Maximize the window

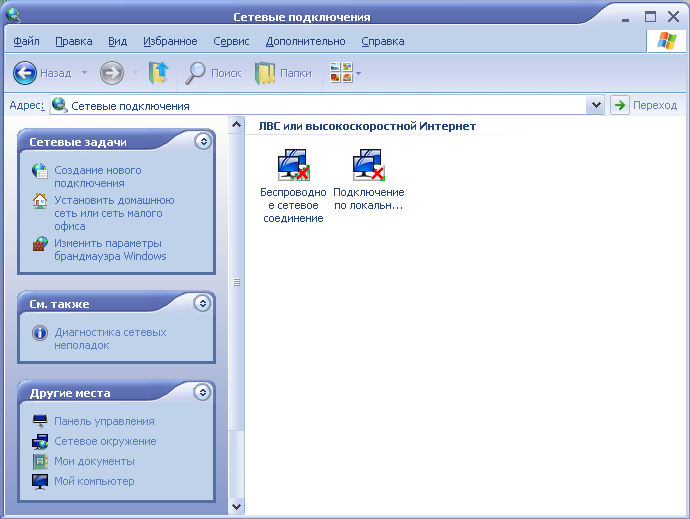point(650,17)
